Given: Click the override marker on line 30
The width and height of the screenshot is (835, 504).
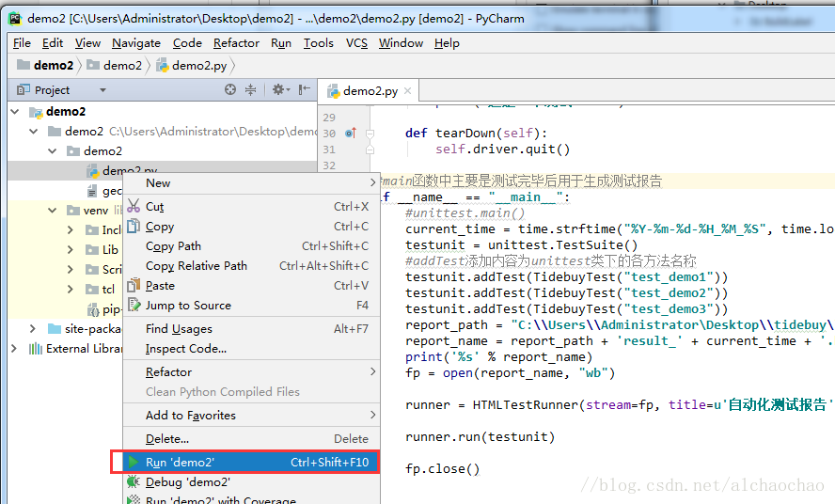Looking at the screenshot, I should coord(351,133).
